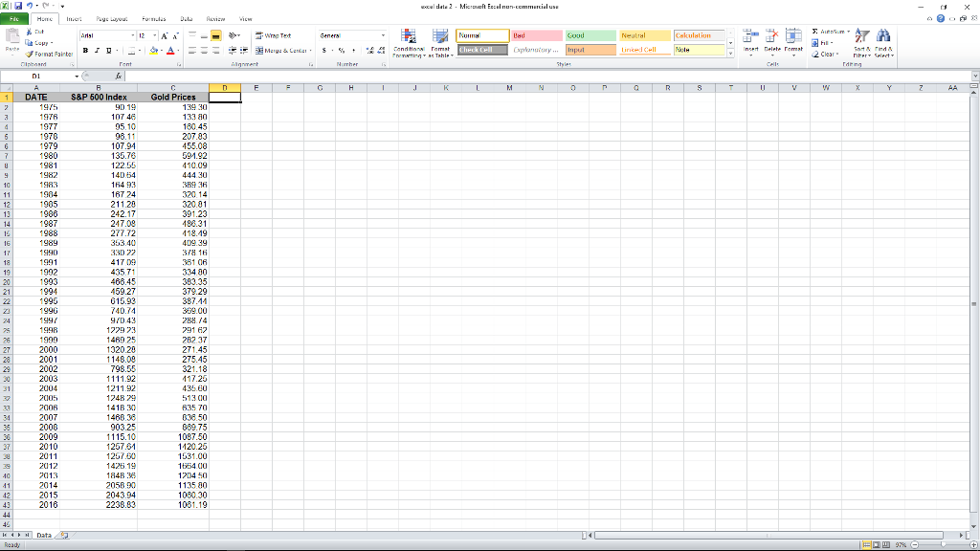This screenshot has width=980, height=551.
Task: Apply percent style to the cell
Action: click(x=342, y=51)
